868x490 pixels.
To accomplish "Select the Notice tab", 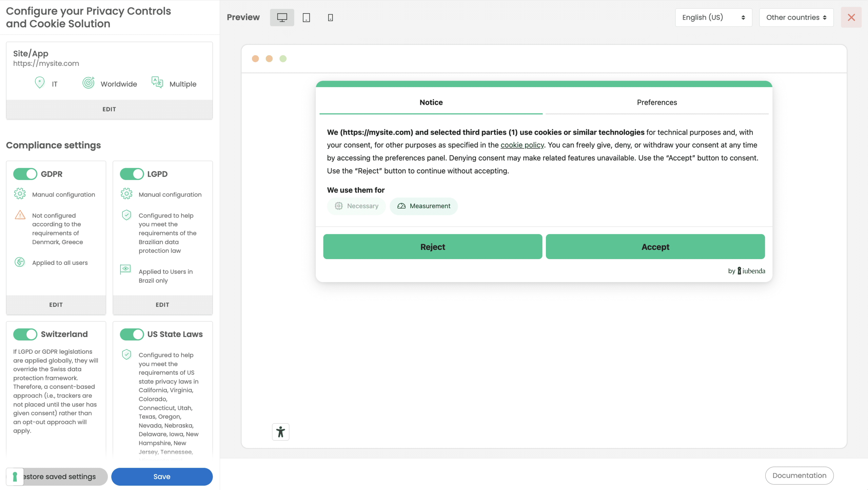I will 431,102.
